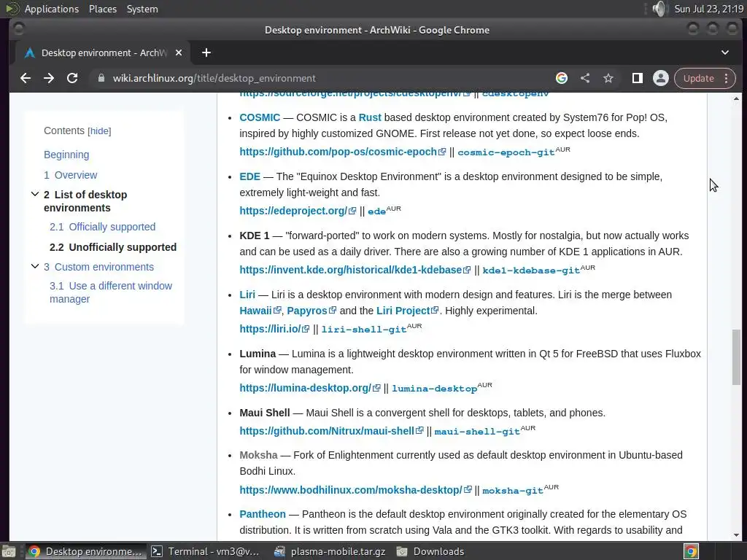Open bodhilinux.com/moksha-desktop link

point(355,490)
